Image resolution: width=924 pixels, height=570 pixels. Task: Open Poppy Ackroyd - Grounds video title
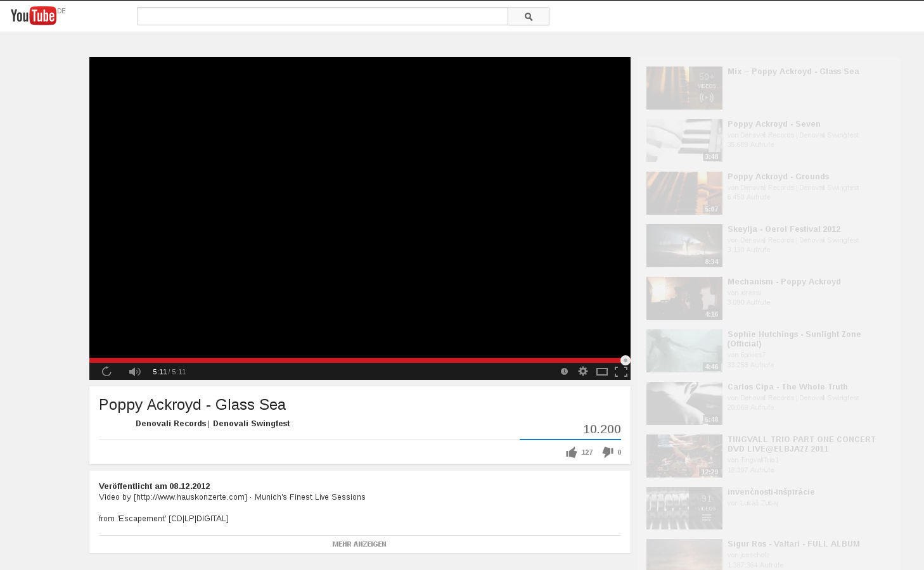778,177
